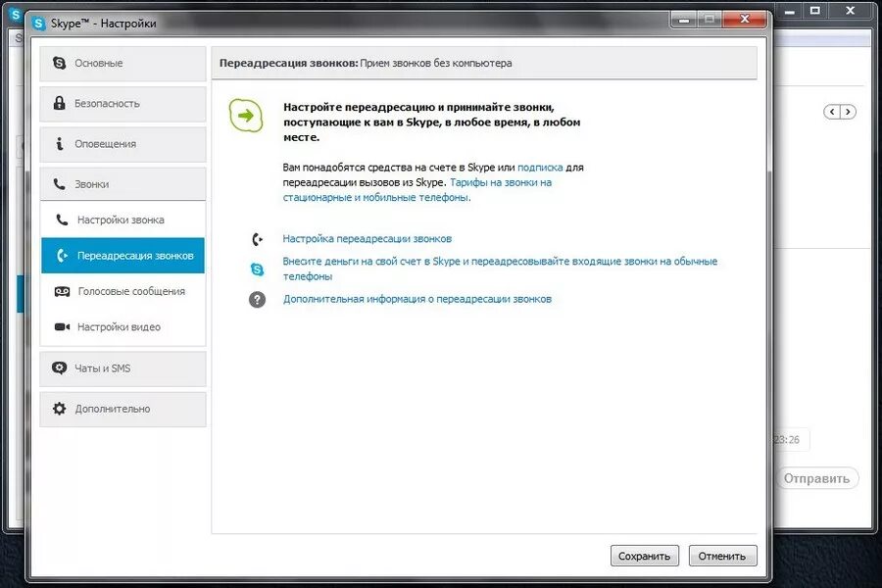Select Голосовые сообщения submenu item
The height and width of the screenshot is (588, 882).
point(122,291)
